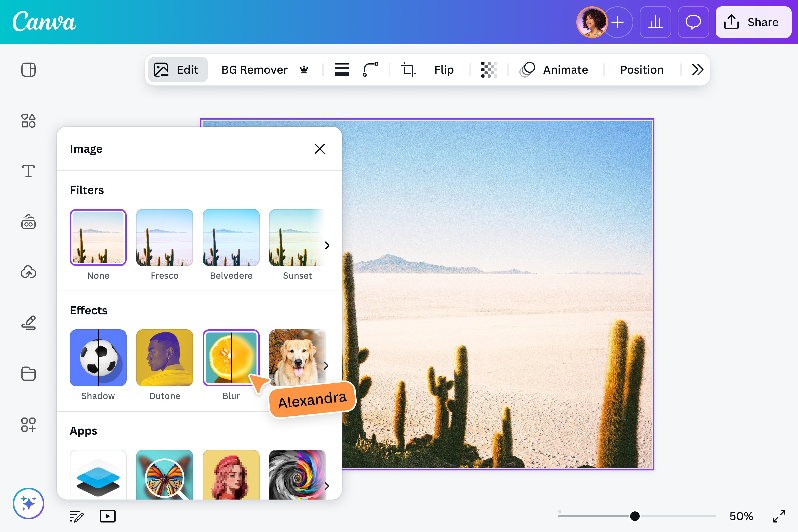Click the Crop icon in toolbar
The width and height of the screenshot is (798, 532).
[408, 70]
